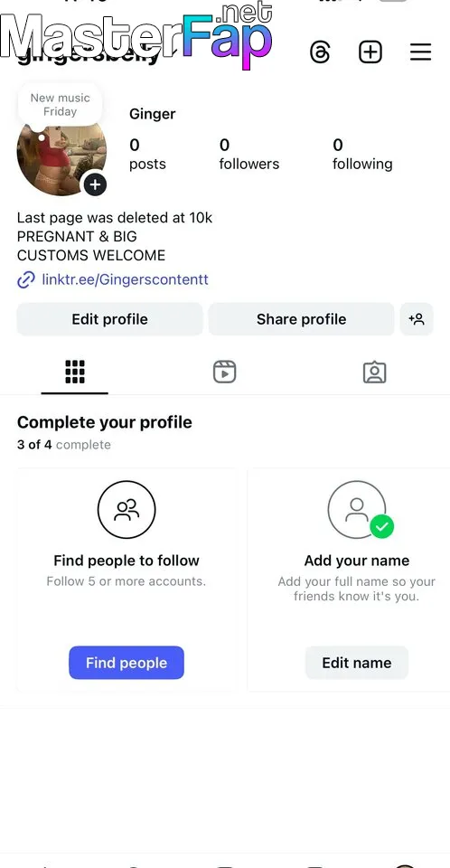
Task: Tap the plus badge on profile picture
Action: point(95,184)
